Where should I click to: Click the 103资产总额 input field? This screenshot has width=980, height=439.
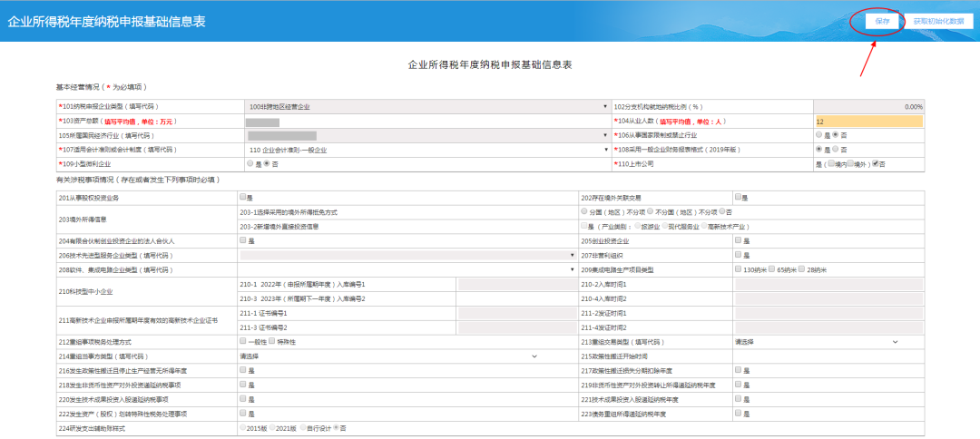(x=426, y=121)
